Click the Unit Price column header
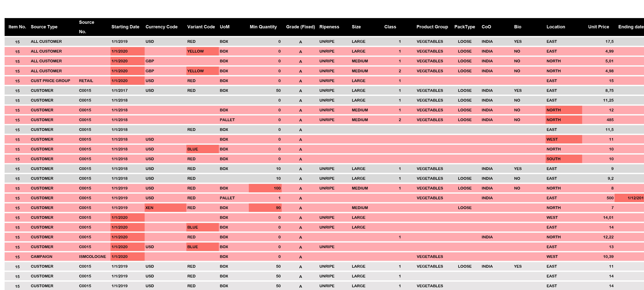The width and height of the screenshot is (644, 290). click(x=599, y=27)
